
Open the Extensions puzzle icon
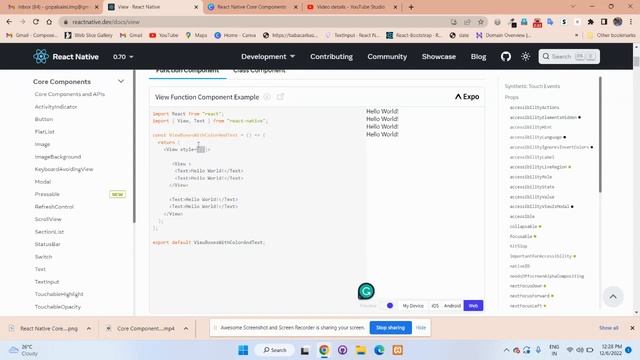click(x=590, y=22)
